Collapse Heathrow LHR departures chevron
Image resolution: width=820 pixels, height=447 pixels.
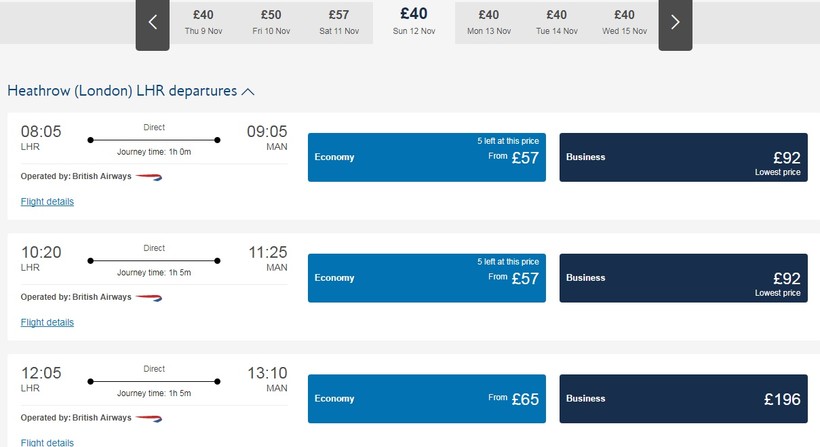[248, 91]
